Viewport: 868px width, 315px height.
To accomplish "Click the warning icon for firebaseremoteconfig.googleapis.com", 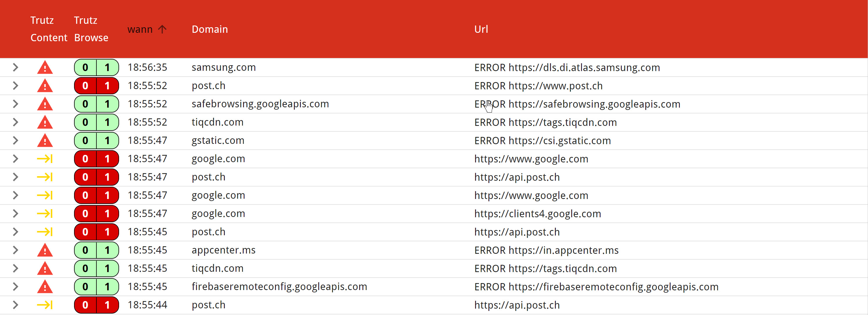I will point(45,287).
